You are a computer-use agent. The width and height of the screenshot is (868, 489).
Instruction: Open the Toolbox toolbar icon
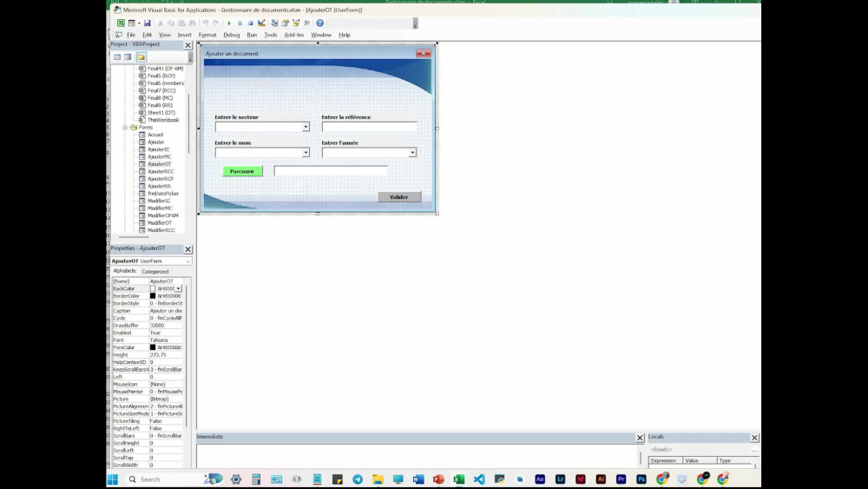coord(306,23)
